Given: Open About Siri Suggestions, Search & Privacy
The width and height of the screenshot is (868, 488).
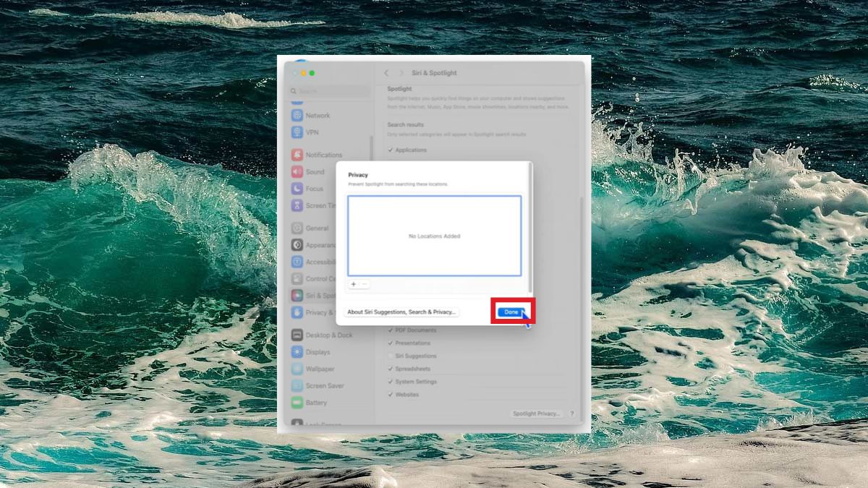Looking at the screenshot, I should pos(401,312).
